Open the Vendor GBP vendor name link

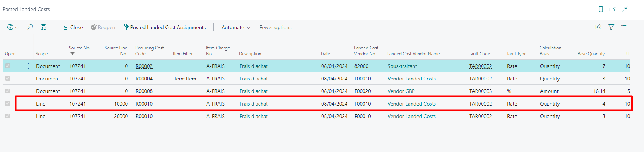tap(401, 91)
